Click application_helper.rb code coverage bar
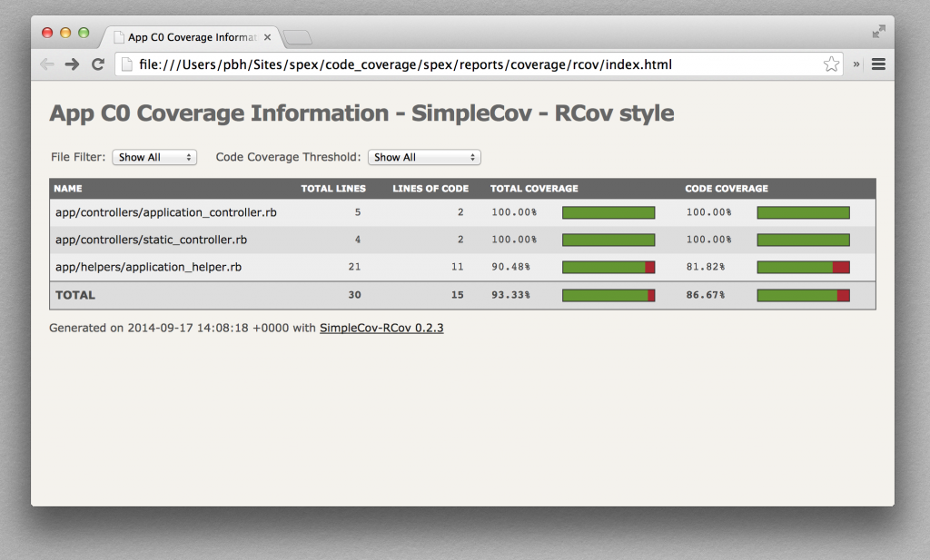 click(803, 267)
